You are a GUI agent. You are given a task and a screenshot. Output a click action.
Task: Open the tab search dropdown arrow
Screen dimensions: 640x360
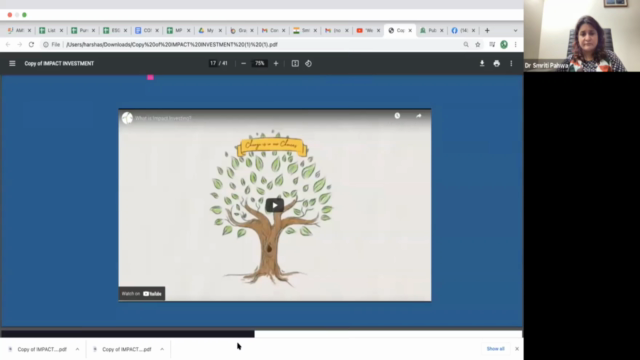516,31
